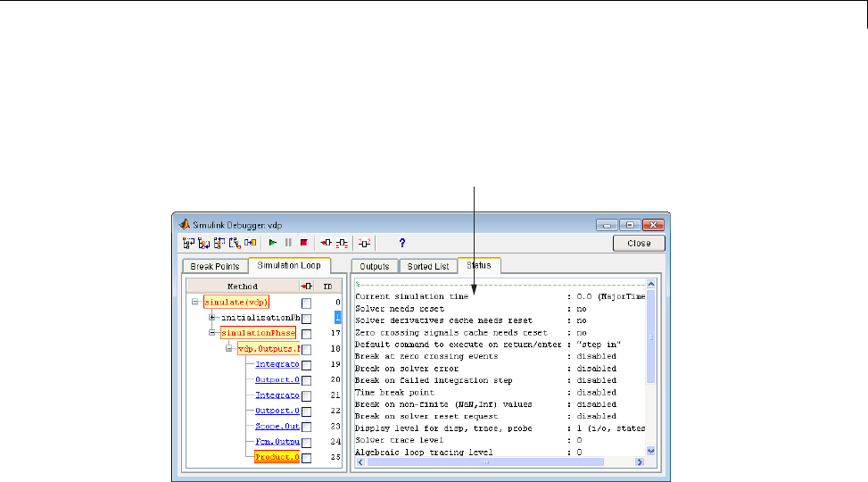
Task: Click the Status pane vertical scrollbar thumb
Action: coord(650,337)
